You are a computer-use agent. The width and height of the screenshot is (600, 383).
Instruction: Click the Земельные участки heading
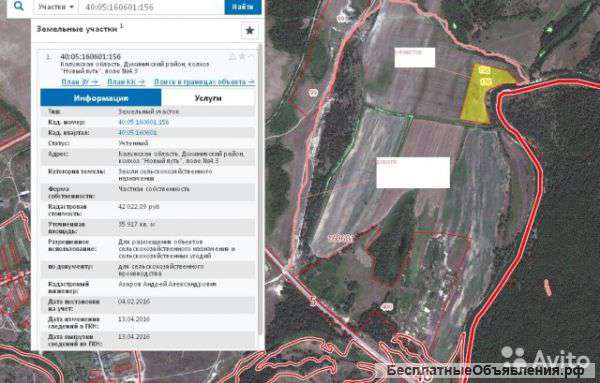(x=77, y=29)
